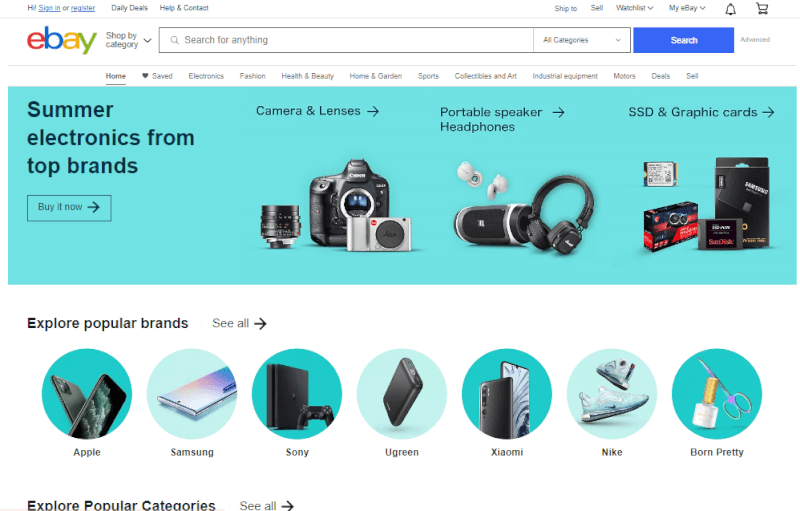Click arrow beside SSD & Graphic cards
The height and width of the screenshot is (511, 800).
[768, 112]
